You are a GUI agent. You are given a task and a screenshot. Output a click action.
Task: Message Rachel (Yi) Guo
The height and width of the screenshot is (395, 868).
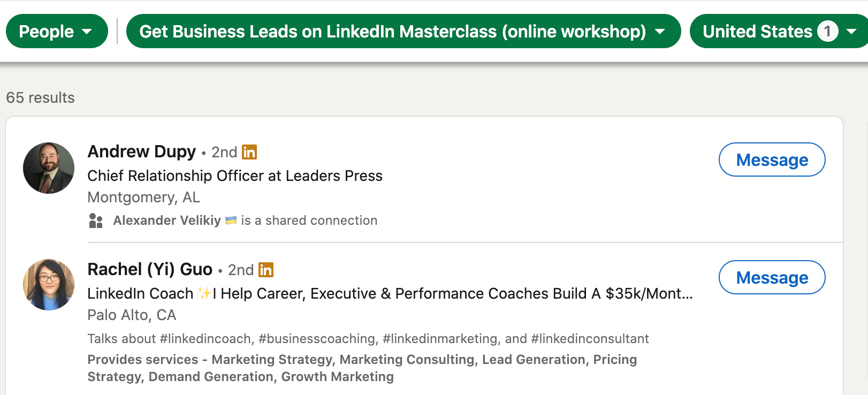coord(772,277)
